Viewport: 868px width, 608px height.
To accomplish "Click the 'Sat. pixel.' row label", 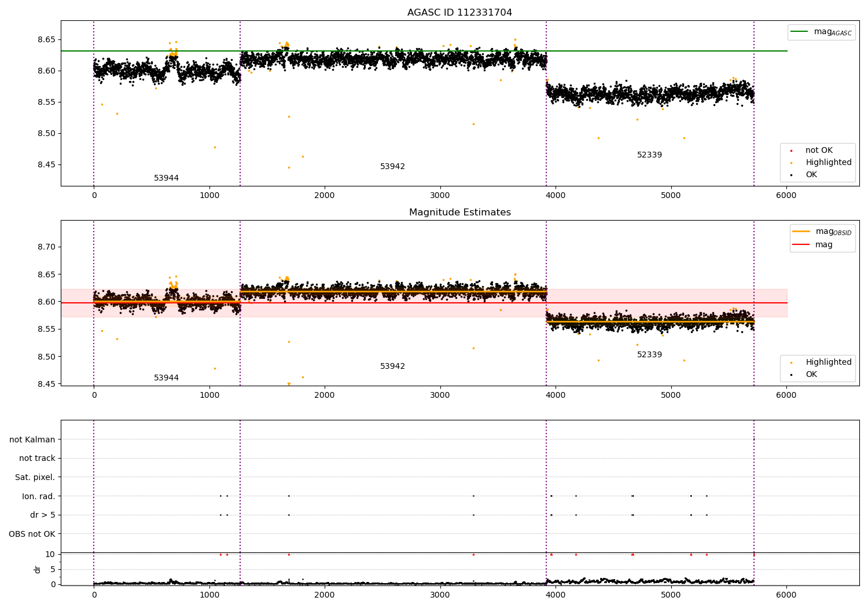I will [x=35, y=478].
